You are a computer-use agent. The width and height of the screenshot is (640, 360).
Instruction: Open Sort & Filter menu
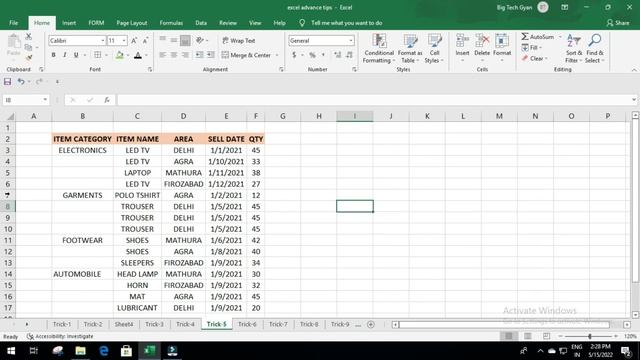pyautogui.click(x=574, y=49)
